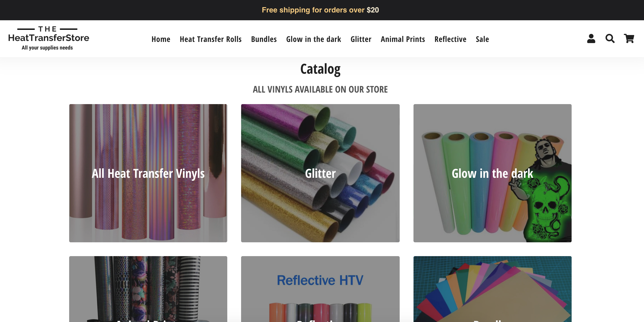
Task: Open Glow in the dark nav link
Action: tap(313, 39)
